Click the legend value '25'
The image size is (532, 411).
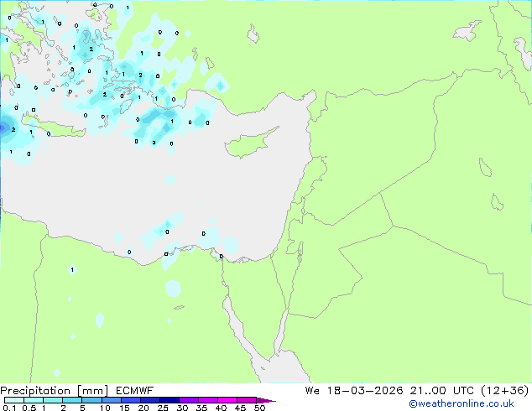click(163, 408)
